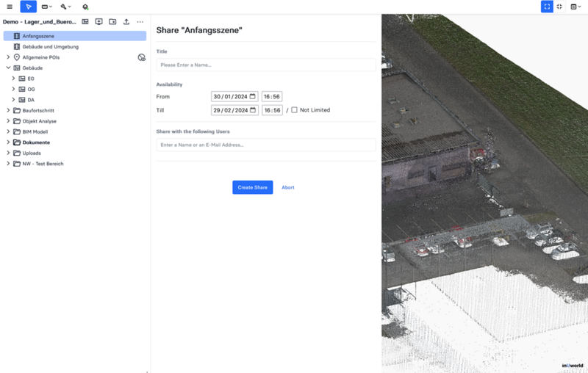Viewport: 588px width, 373px height.
Task: Select Gebäude und Umgebung scene
Action: click(x=50, y=47)
